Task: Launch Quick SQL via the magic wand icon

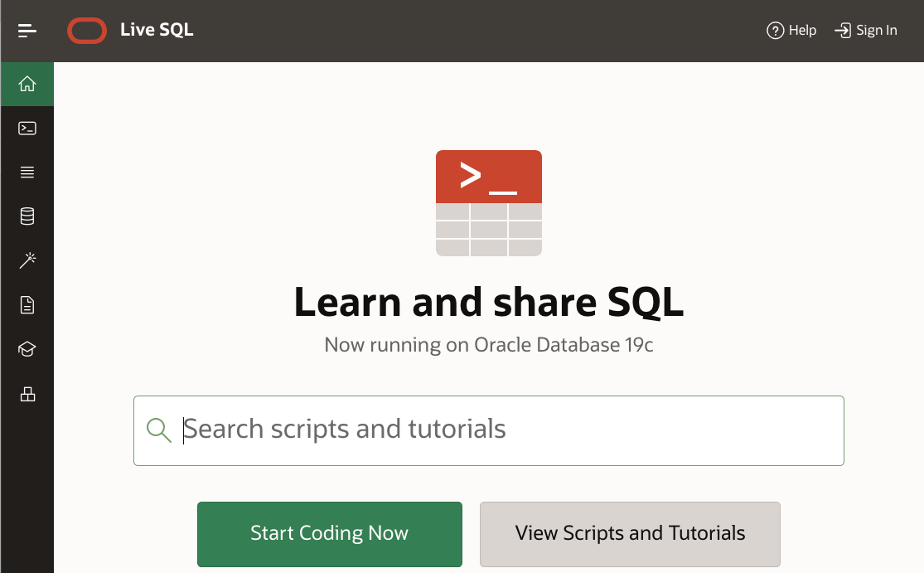Action: coord(27,260)
